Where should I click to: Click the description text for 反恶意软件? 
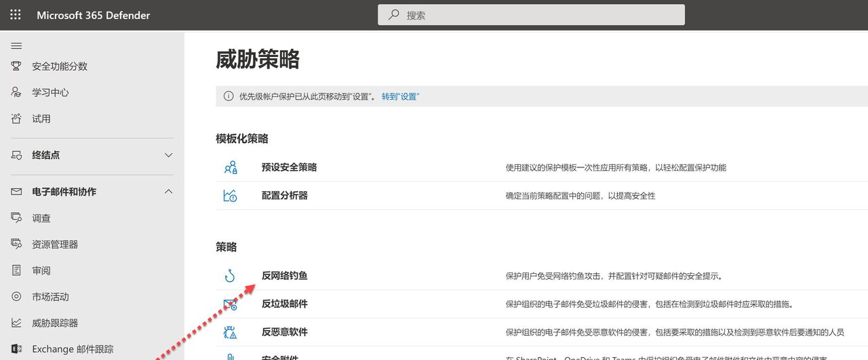[x=675, y=332]
